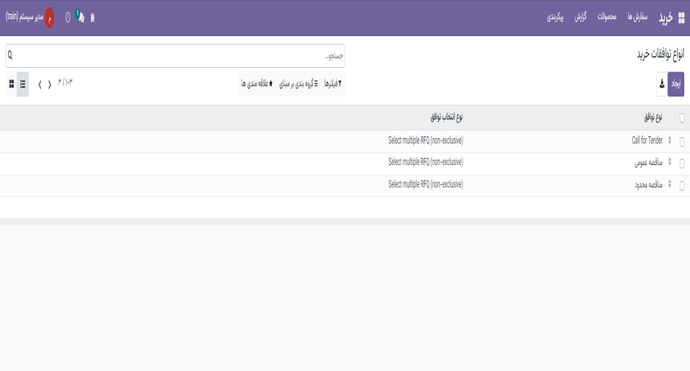
Task: Toggle the select-all header checkbox
Action: point(682,118)
